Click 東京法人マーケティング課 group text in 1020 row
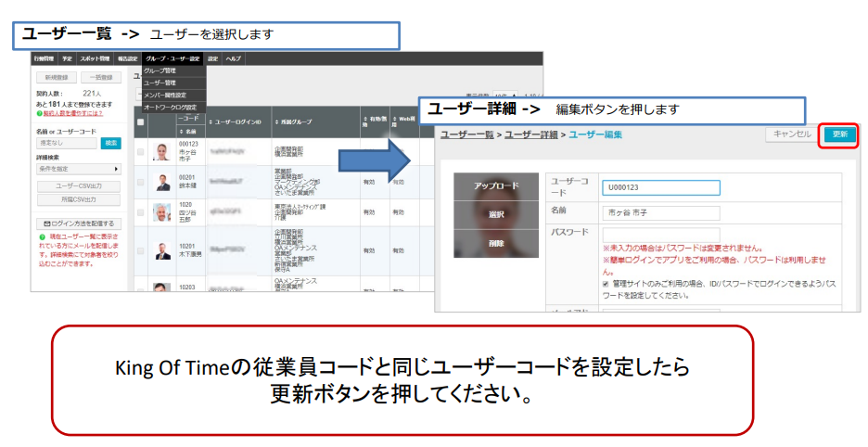This screenshot has height=447, width=868. [300, 207]
